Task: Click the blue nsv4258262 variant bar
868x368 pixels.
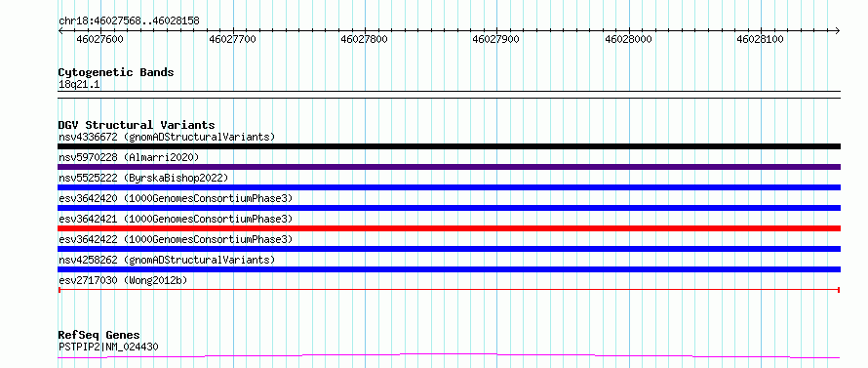Action: coord(450,269)
